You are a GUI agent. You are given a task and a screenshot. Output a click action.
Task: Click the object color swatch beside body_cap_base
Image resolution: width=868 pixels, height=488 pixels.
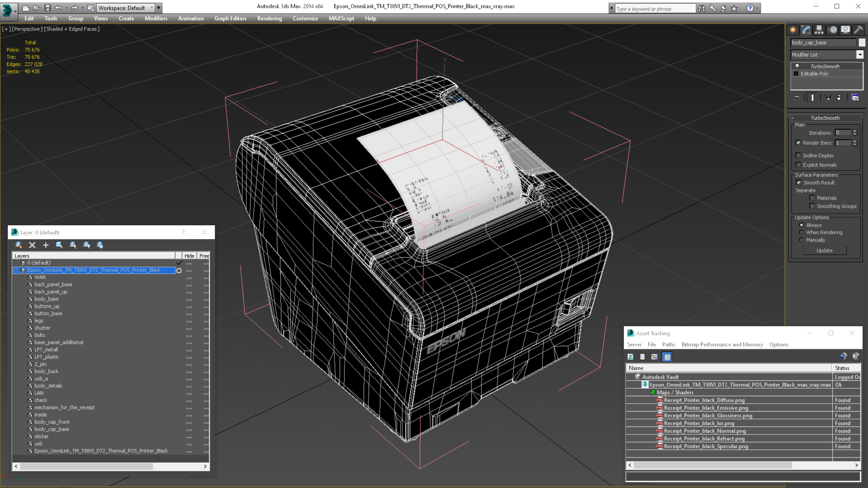point(862,42)
